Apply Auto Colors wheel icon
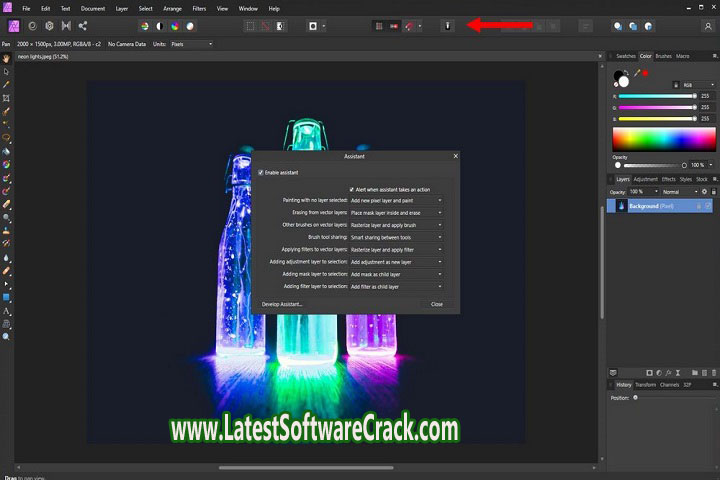This screenshot has height=480, width=720. [x=175, y=26]
